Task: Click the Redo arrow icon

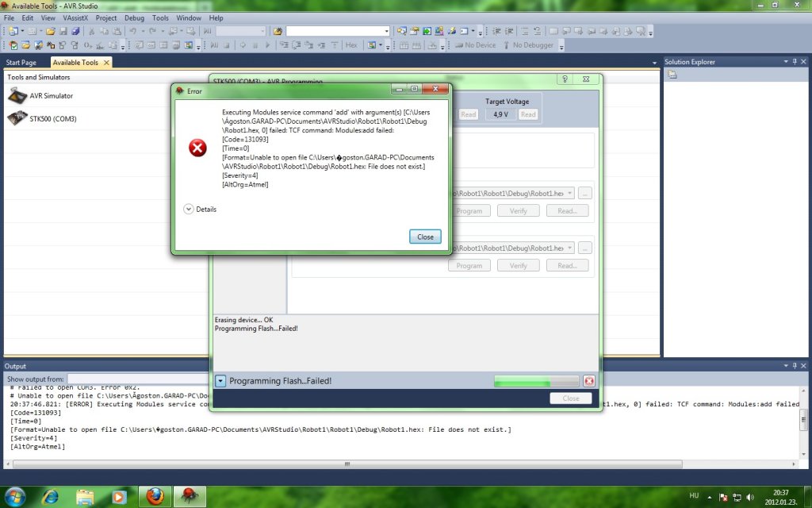Action: click(x=153, y=31)
